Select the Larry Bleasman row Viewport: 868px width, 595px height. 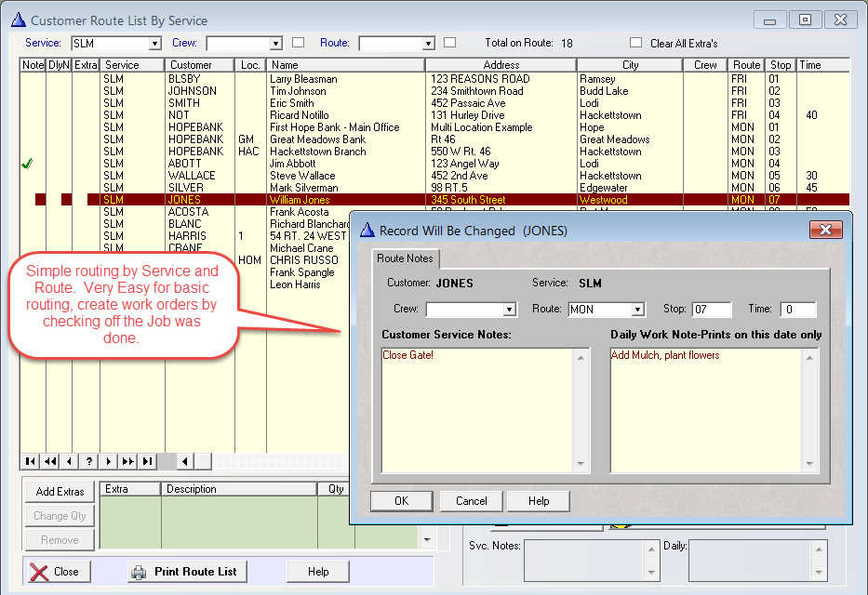[434, 79]
